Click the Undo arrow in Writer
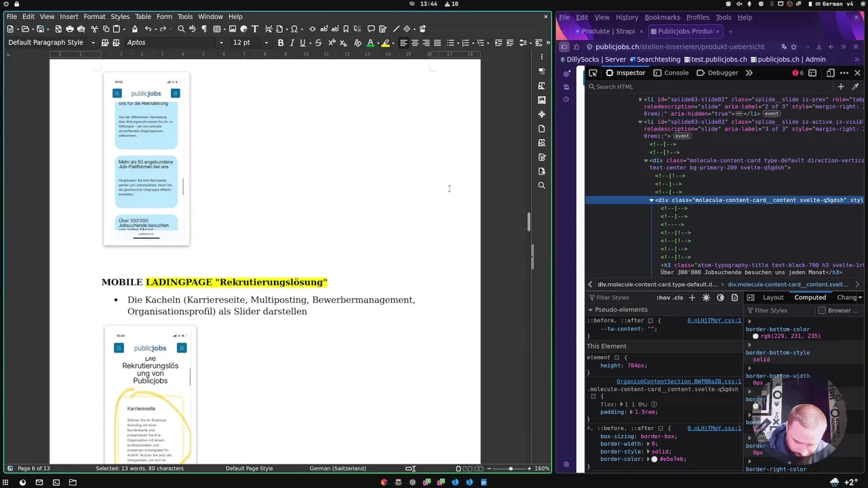This screenshot has width=868, height=488. coord(147,29)
